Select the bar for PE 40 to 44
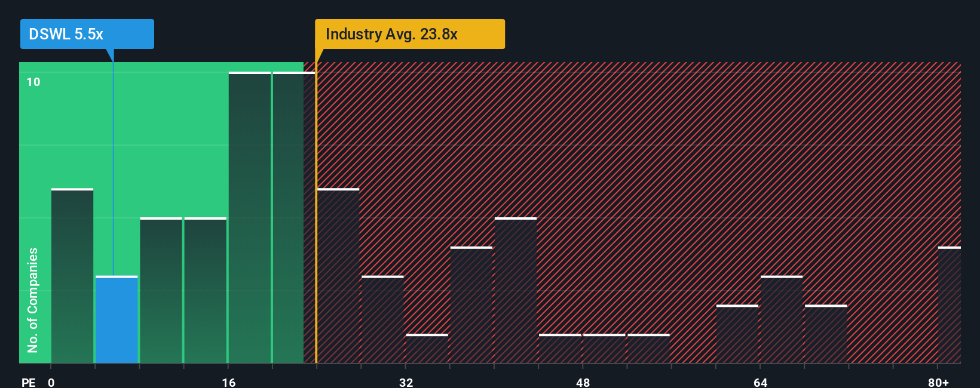The height and width of the screenshot is (388, 980). click(x=516, y=290)
